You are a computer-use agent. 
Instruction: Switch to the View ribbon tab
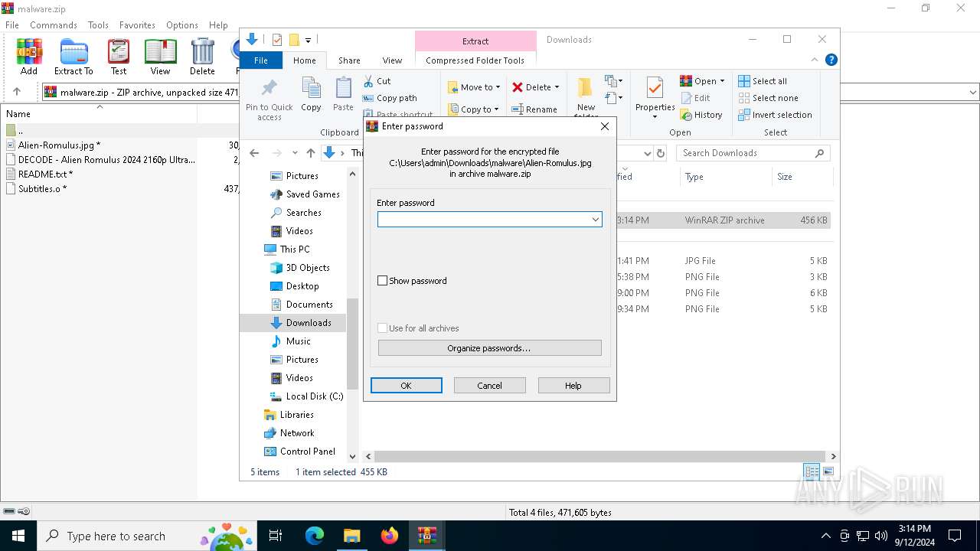click(x=392, y=60)
